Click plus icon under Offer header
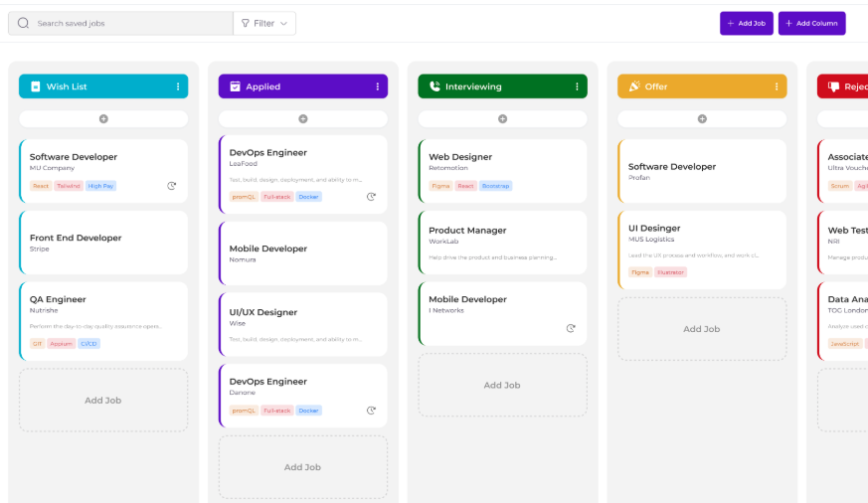Image resolution: width=868 pixels, height=503 pixels. (702, 119)
